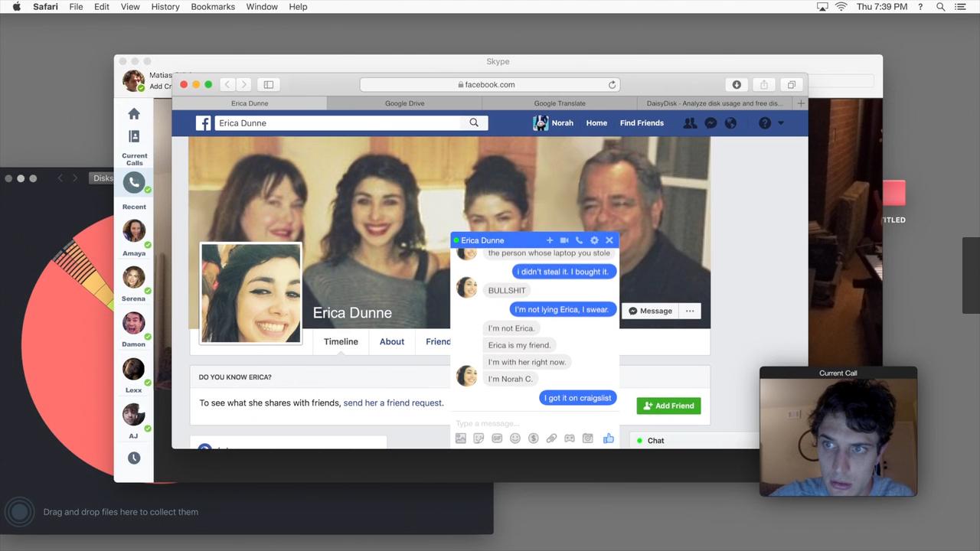Viewport: 980px width, 551px height.
Task: Open the emoji picker in chat
Action: pos(515,439)
